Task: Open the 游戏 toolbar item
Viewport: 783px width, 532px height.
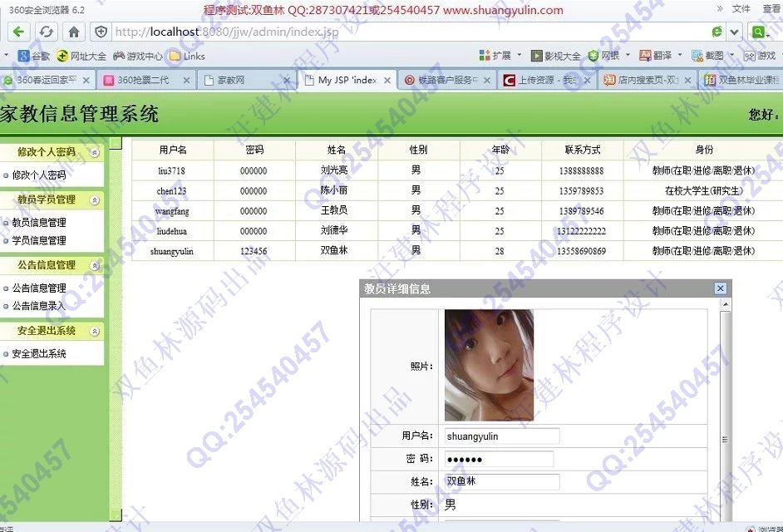Action: (x=760, y=56)
